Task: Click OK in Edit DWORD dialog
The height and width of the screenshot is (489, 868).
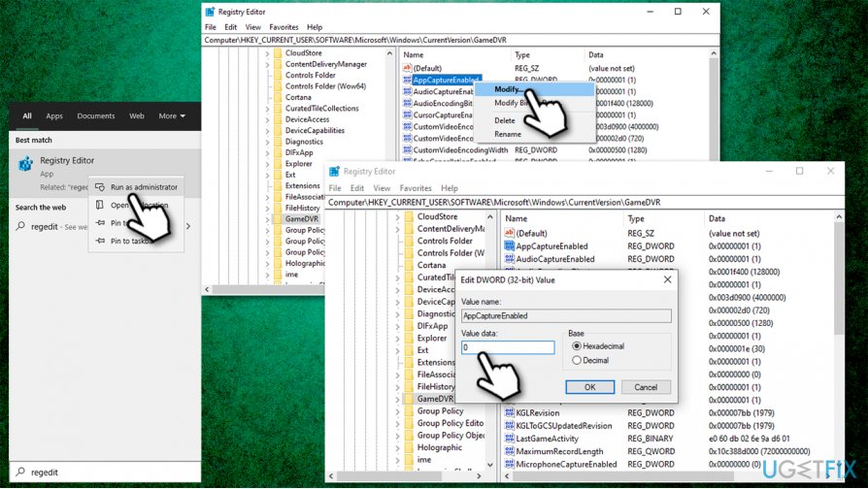Action: (x=589, y=387)
